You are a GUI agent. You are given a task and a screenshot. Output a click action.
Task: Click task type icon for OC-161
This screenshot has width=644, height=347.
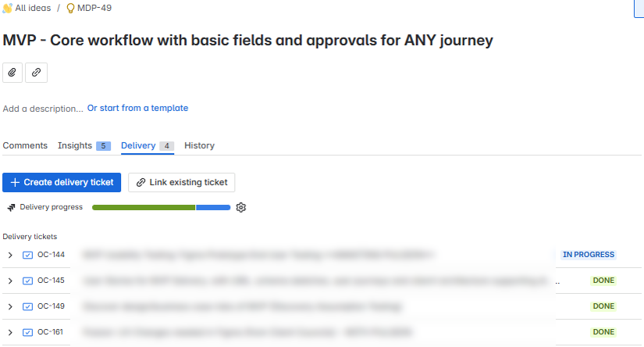28,332
